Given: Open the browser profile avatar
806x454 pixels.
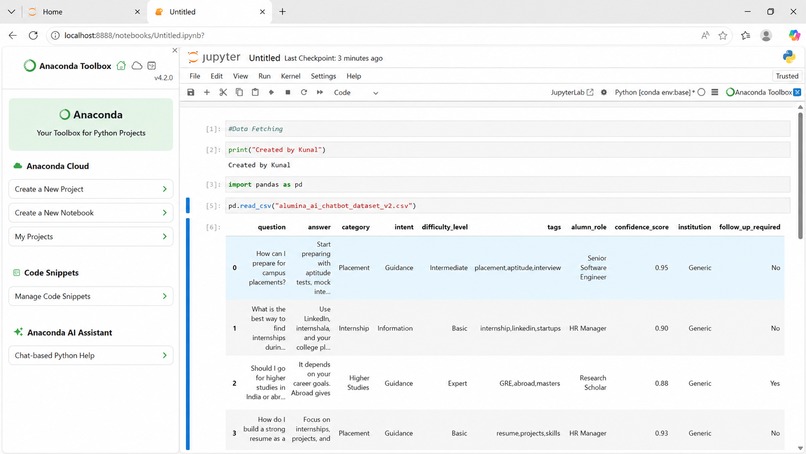Looking at the screenshot, I should (x=766, y=35).
